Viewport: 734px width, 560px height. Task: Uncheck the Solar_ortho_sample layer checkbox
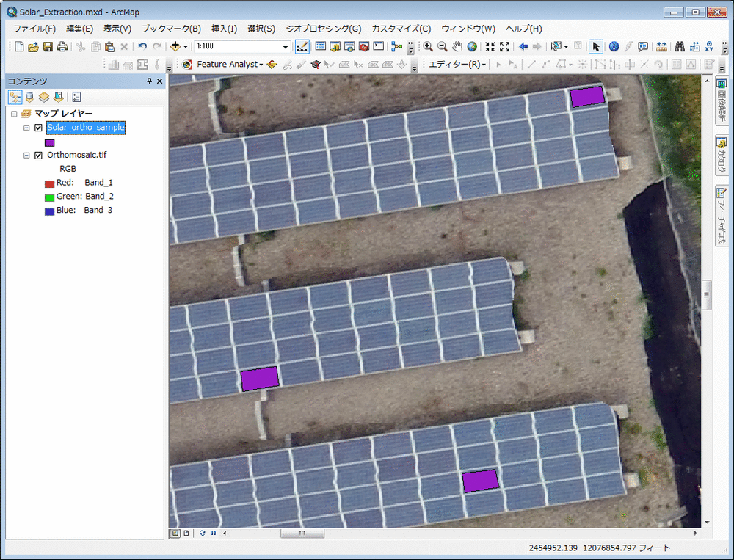pyautogui.click(x=38, y=128)
